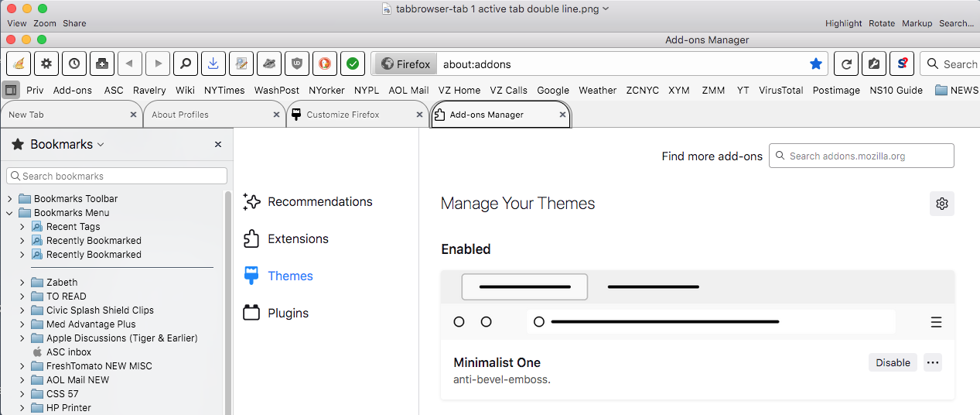Expand the Med Advantage Plus folder
Image resolution: width=980 pixels, height=415 pixels.
(x=22, y=324)
